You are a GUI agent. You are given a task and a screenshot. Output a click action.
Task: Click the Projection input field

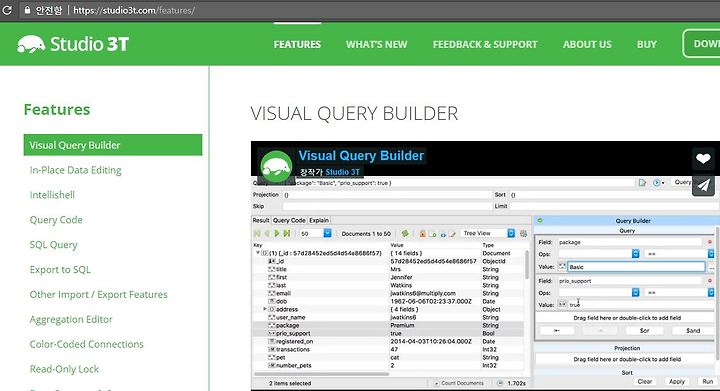(387, 195)
